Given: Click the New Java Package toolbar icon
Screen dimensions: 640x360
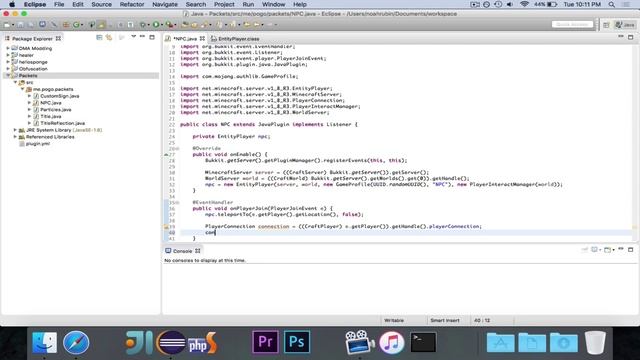Looking at the screenshot, I should point(66,25).
